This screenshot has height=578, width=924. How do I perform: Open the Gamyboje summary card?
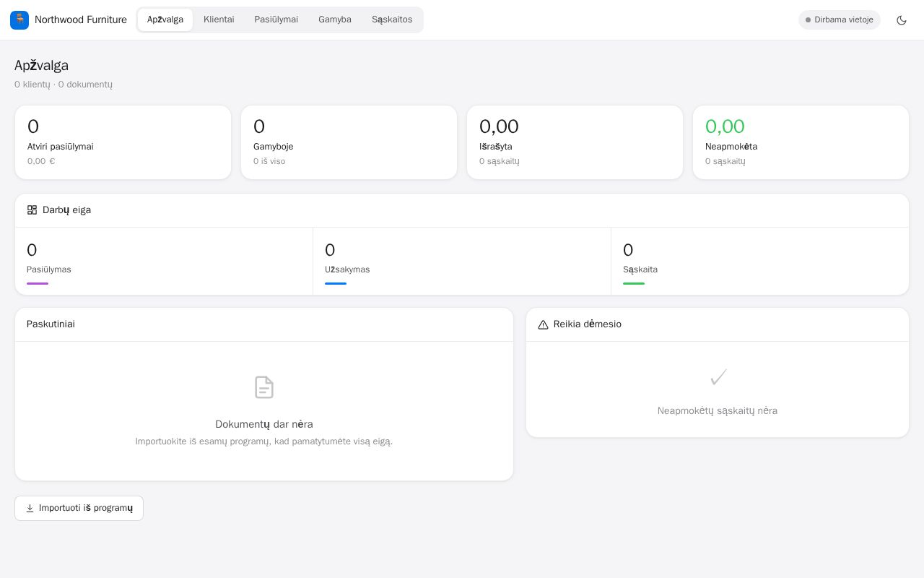coord(349,142)
